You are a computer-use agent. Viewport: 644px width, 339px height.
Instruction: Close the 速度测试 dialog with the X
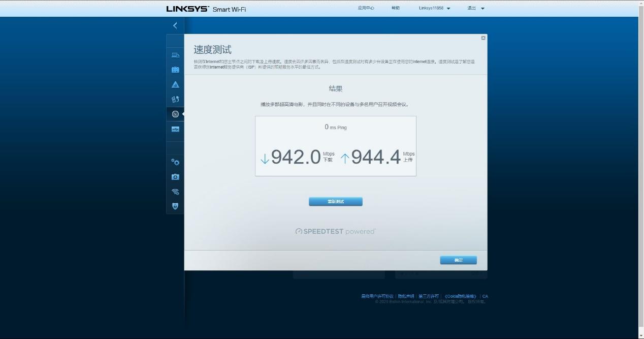[482, 38]
